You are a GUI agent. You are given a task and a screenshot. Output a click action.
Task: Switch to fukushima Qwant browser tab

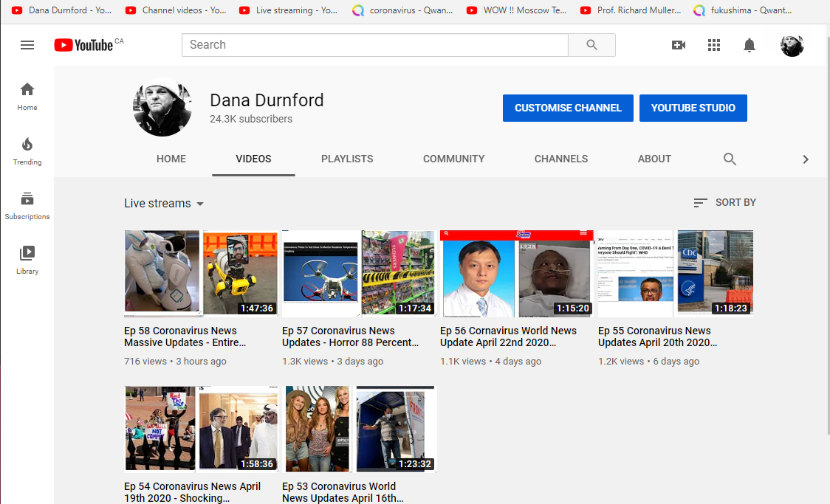click(744, 10)
